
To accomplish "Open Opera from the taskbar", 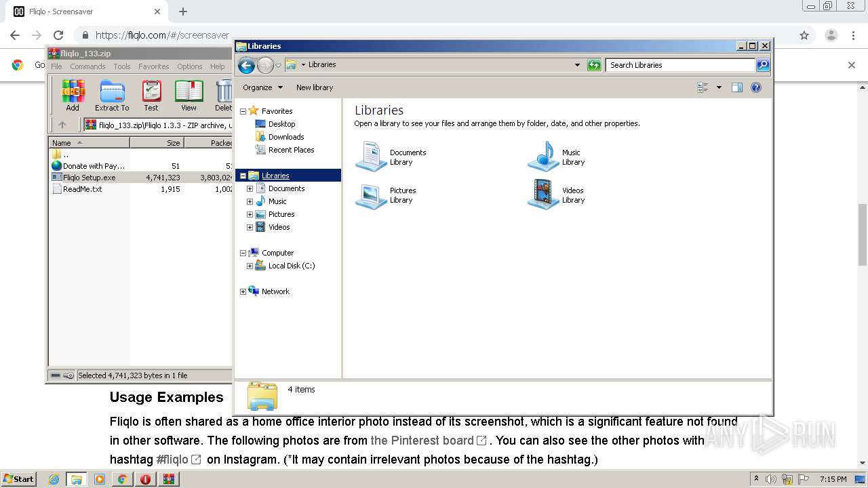I will pyautogui.click(x=145, y=479).
